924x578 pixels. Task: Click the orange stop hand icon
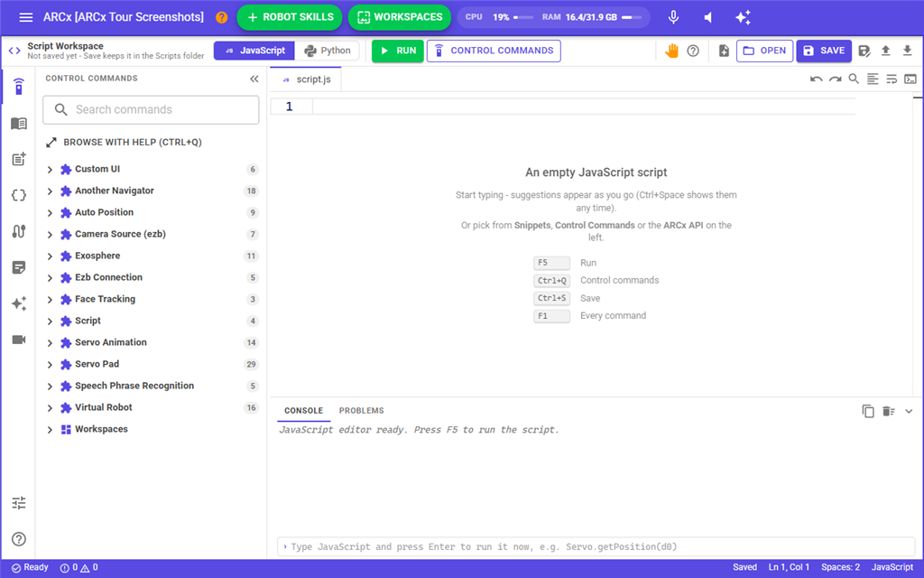coord(671,51)
